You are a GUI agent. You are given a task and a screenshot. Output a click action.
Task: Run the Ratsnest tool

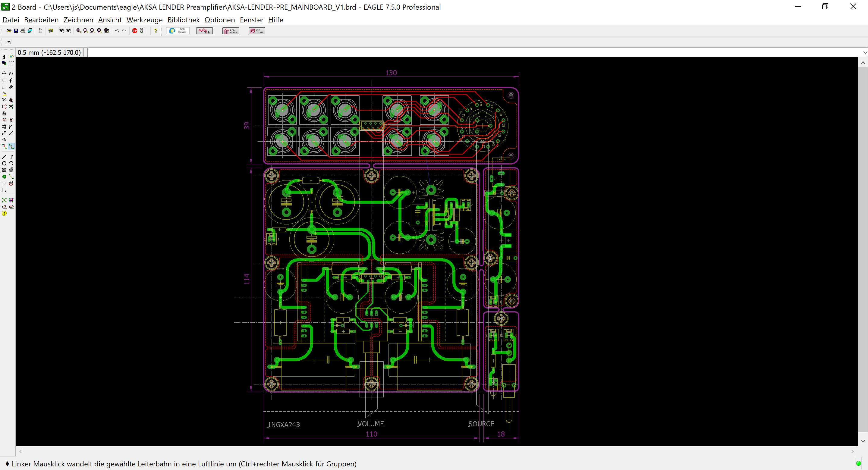coord(4,200)
